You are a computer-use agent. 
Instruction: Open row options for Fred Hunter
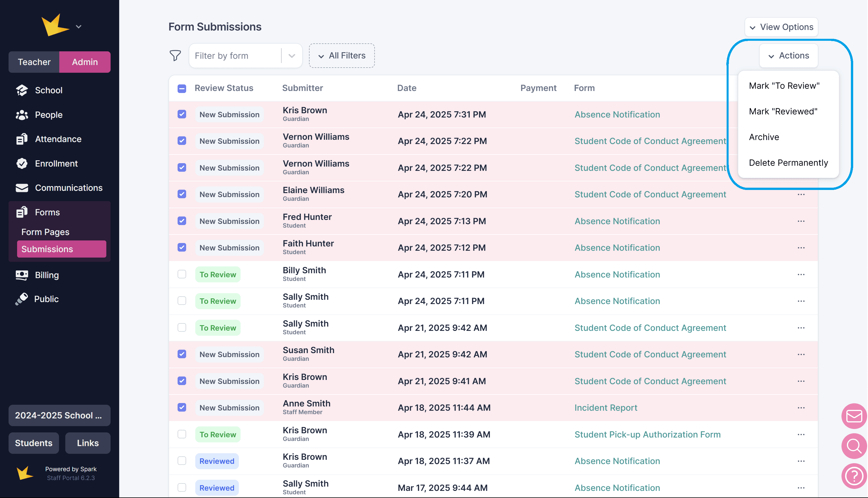801,221
